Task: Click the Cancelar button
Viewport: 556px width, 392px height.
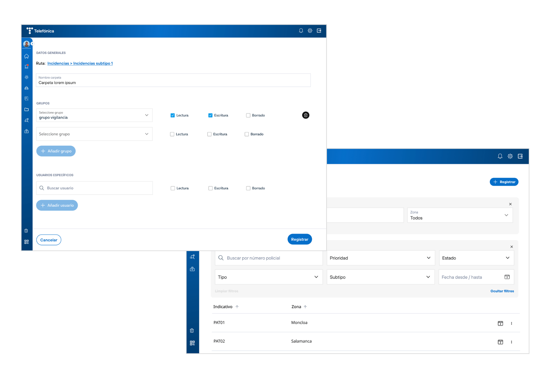Action: [x=49, y=240]
